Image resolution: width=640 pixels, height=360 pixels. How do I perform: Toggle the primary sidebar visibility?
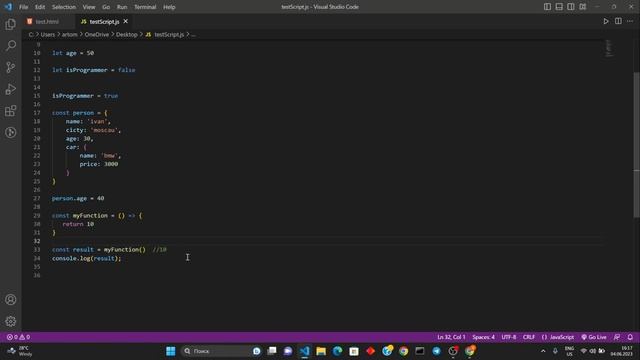[547, 7]
